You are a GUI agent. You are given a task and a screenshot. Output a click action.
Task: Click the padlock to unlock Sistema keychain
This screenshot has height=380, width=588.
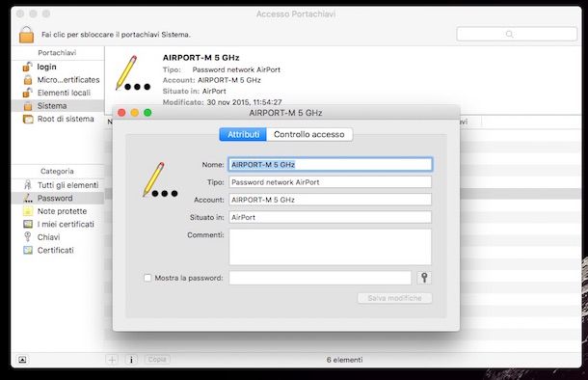click(x=26, y=35)
